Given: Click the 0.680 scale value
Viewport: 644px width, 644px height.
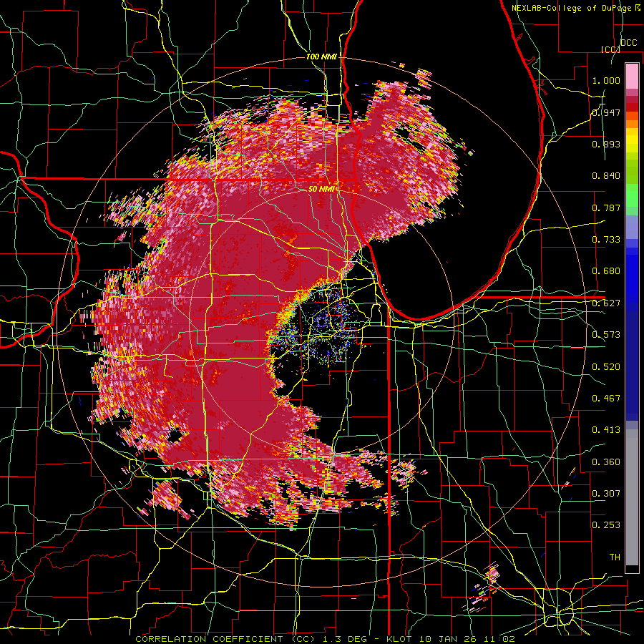Looking at the screenshot, I should click(x=606, y=270).
